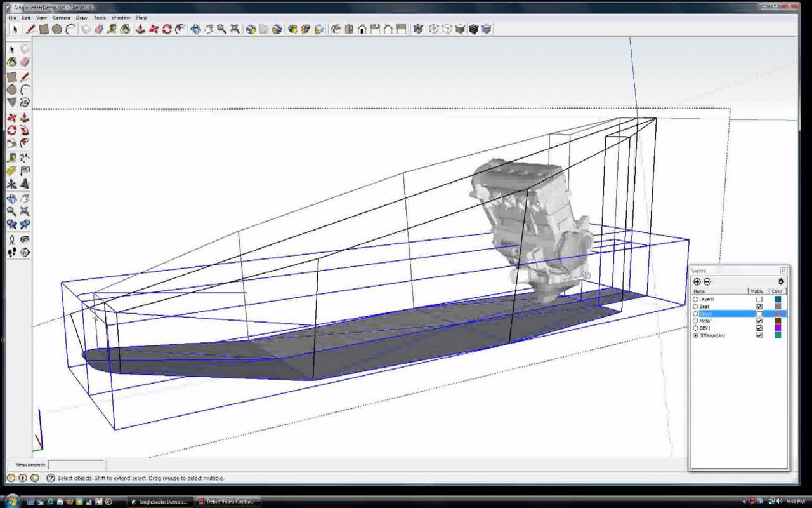Activate the Orbit tool in top toolbar
The image size is (812, 508).
[x=195, y=29]
